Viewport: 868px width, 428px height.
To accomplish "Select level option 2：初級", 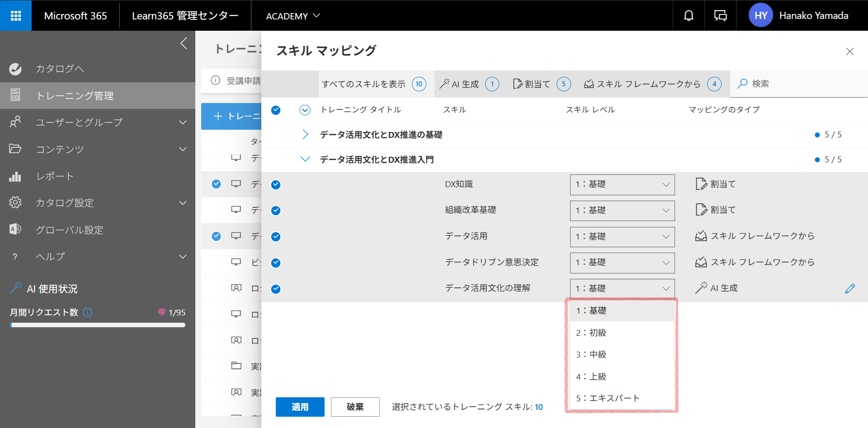I will click(x=623, y=333).
